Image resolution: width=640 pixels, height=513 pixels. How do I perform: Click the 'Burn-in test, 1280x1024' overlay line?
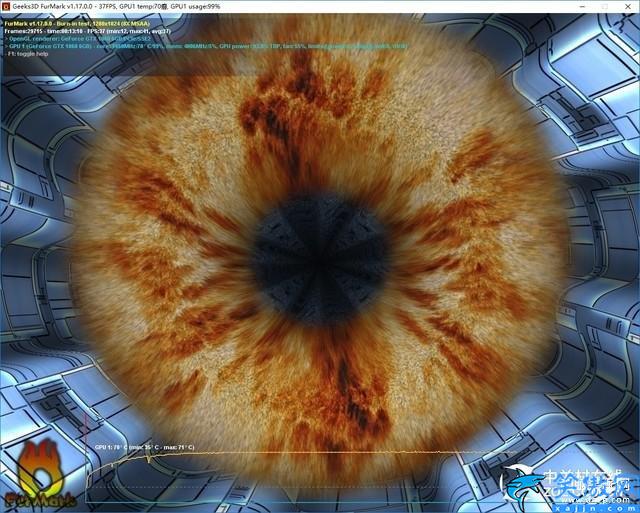[77, 24]
